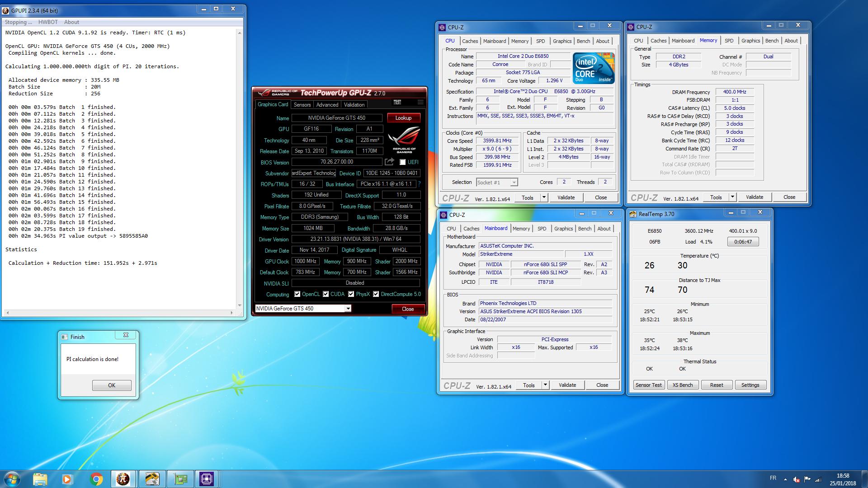The height and width of the screenshot is (488, 868).
Task: Switch to Bench tab in CPU-Z Mainboard window
Action: [x=585, y=229]
